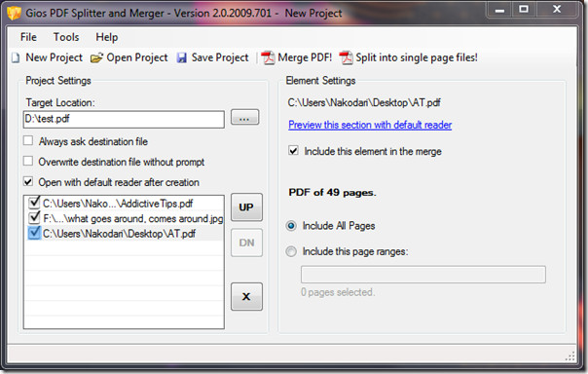This screenshot has width=588, height=374.
Task: Click Preview this section with default reader link
Action: [x=370, y=125]
